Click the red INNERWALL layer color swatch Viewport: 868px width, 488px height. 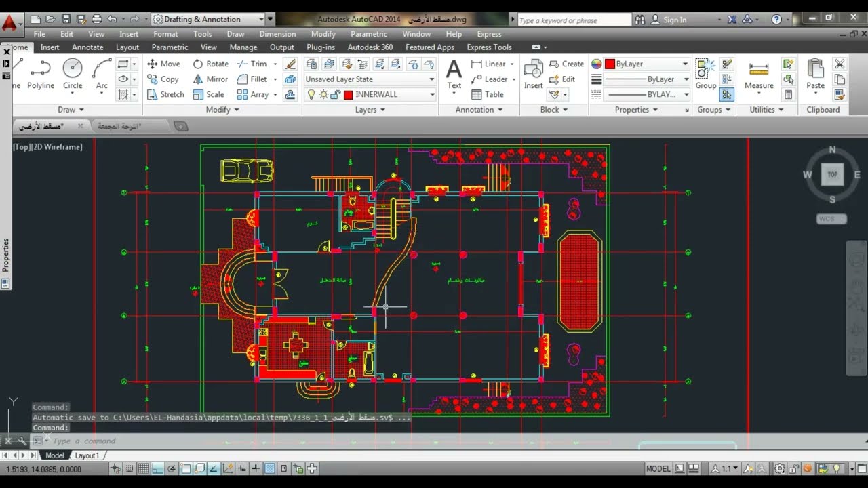coord(348,95)
